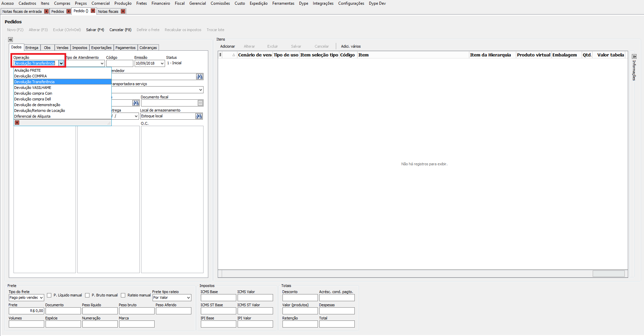Open the Pagamentos tab
Viewport: 644px width, 336px height.
(126, 48)
